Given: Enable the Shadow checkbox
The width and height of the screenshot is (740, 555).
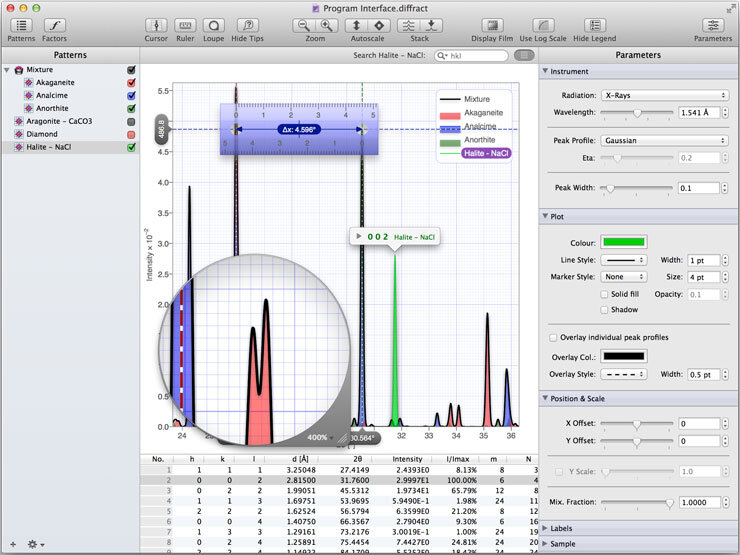Looking at the screenshot, I should pyautogui.click(x=604, y=310).
